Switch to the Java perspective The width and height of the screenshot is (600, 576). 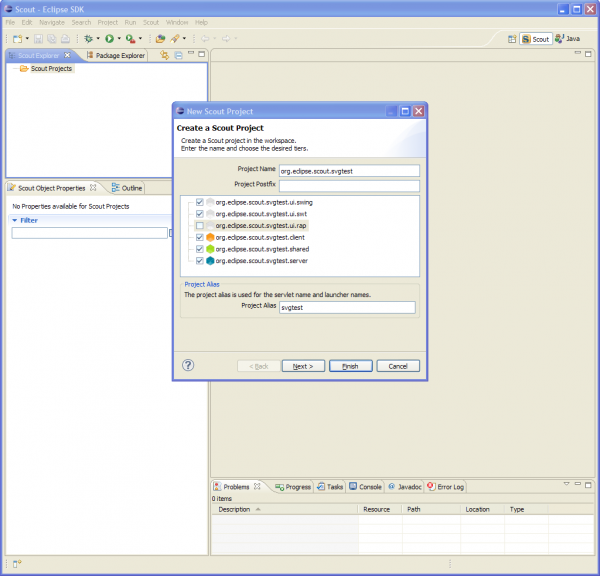point(567,39)
